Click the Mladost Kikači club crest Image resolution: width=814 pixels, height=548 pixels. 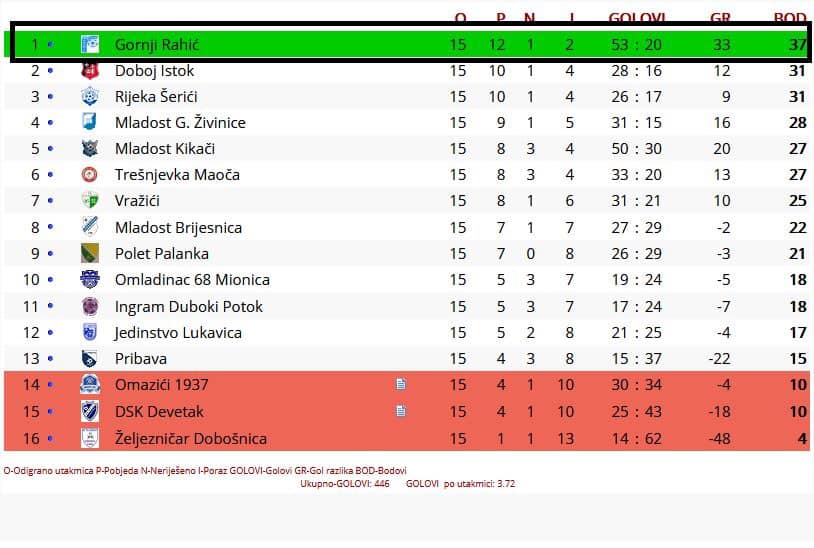tap(90, 148)
